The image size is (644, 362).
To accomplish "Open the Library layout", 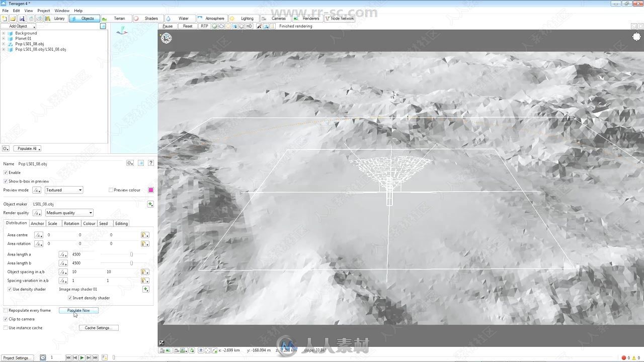I will tap(56, 19).
